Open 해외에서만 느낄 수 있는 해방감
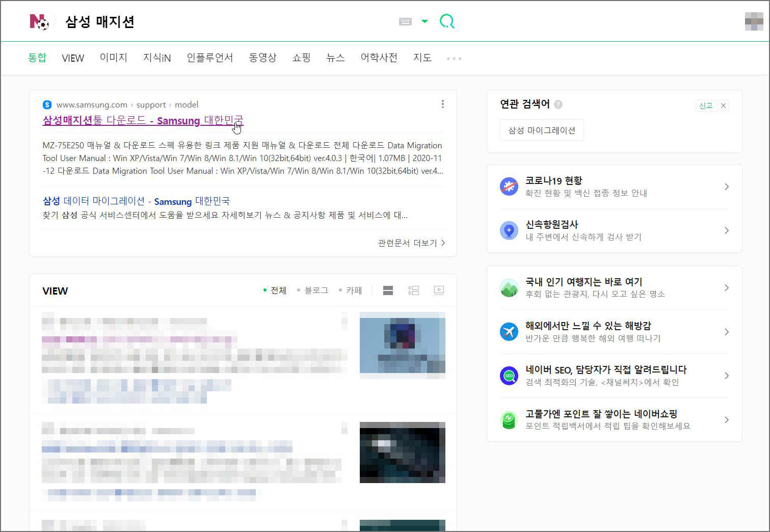 (615, 332)
